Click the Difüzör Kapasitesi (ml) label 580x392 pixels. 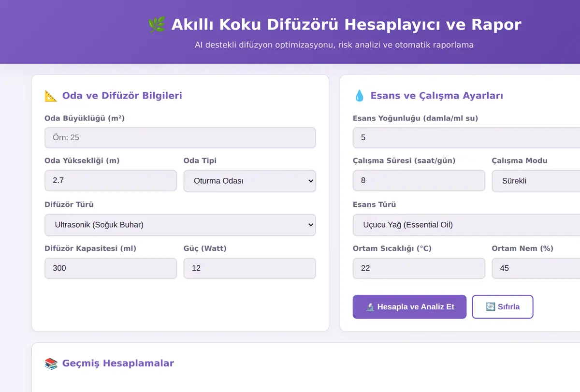(90, 248)
